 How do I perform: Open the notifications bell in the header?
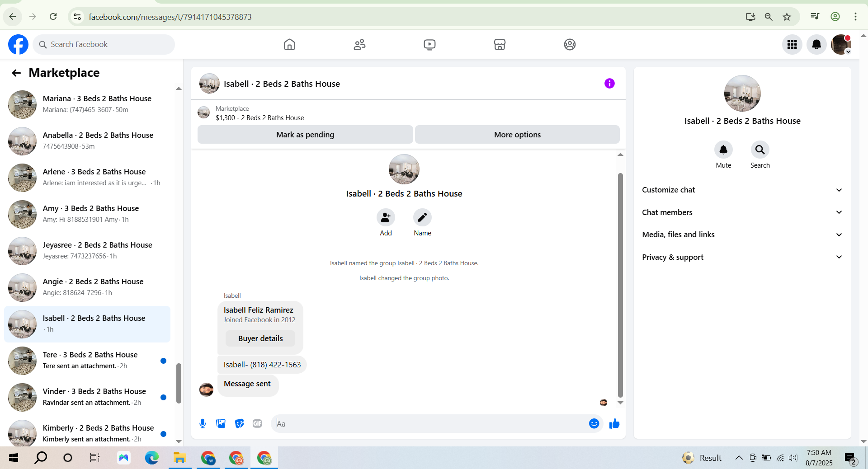816,44
